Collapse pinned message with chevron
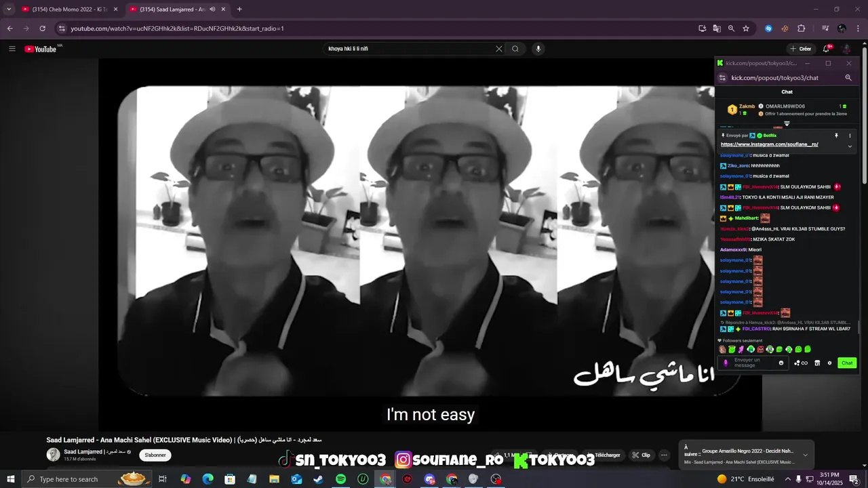This screenshot has height=488, width=868. (850, 146)
